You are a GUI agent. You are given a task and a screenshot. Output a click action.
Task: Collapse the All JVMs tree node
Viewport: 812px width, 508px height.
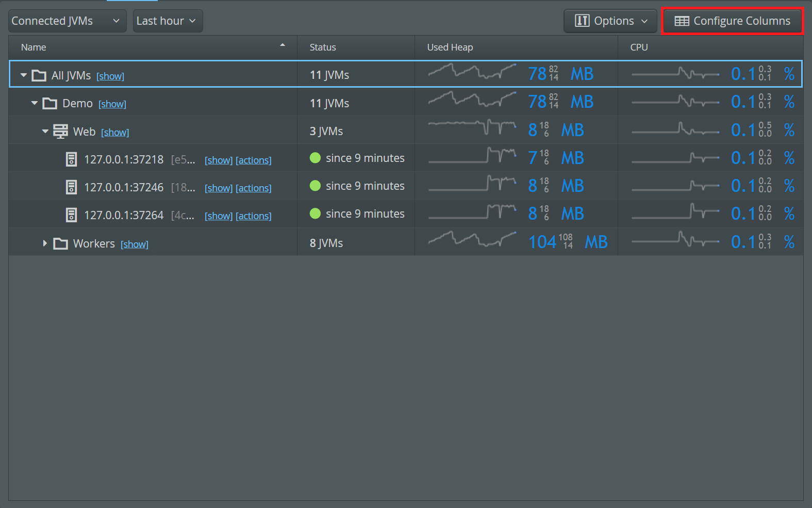point(24,75)
